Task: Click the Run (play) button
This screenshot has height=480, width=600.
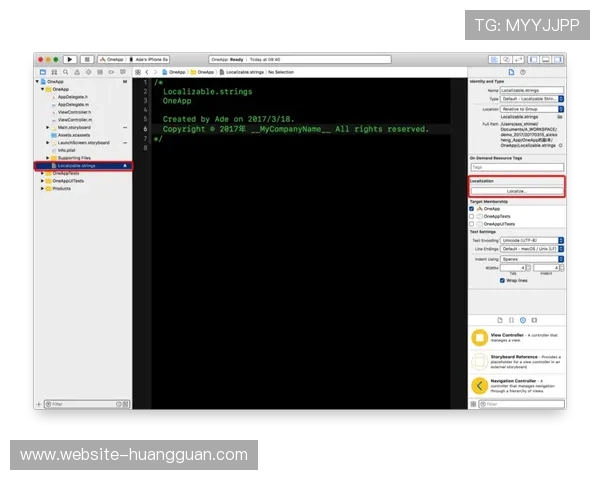Action: click(x=70, y=60)
